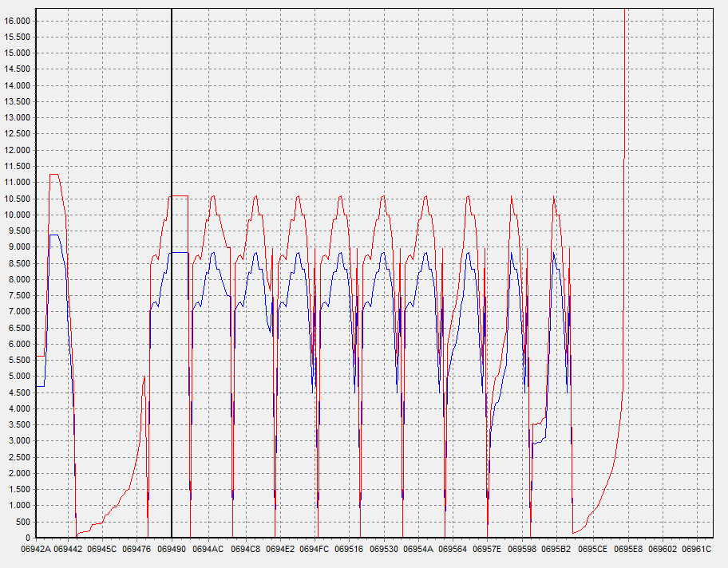Image resolution: width=728 pixels, height=568 pixels.
Task: Click the 16.000 y-axis label
Action: tap(18, 21)
